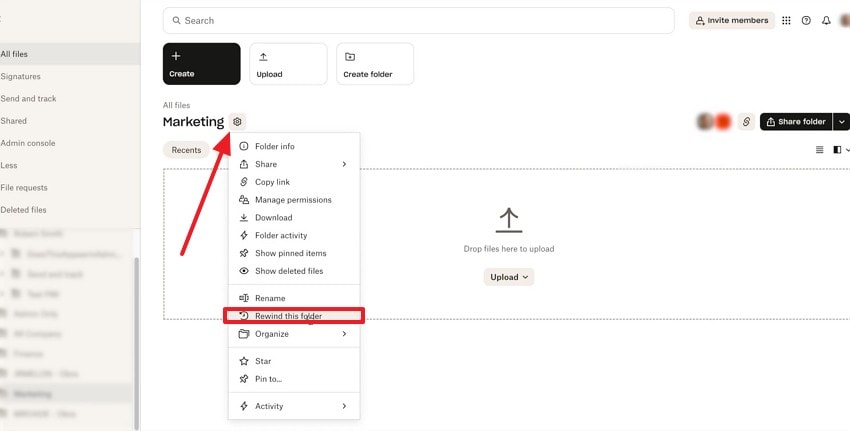The image size is (850, 431).
Task: Expand the Share submenu arrow
Action: click(344, 164)
